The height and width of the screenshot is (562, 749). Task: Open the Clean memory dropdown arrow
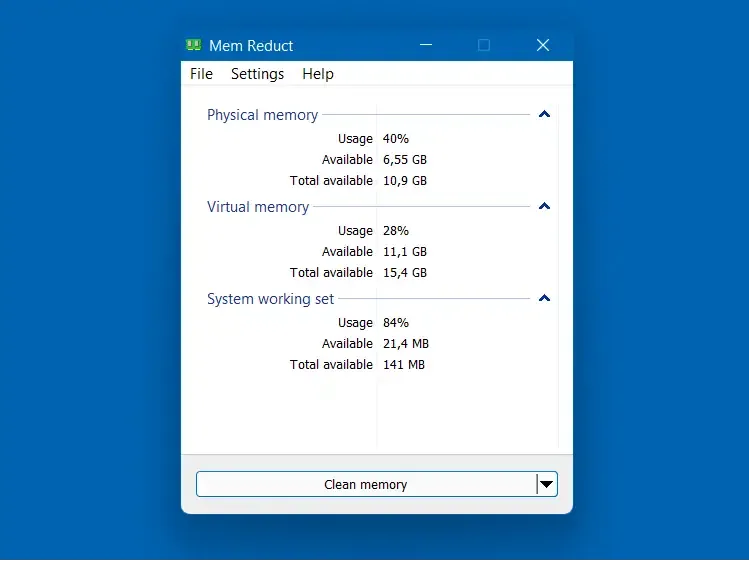547,484
